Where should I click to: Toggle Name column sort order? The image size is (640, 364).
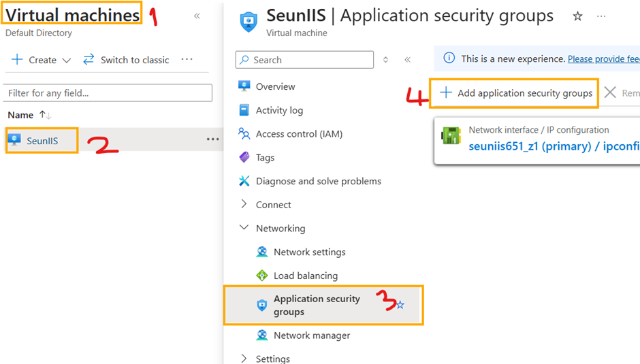click(x=46, y=115)
